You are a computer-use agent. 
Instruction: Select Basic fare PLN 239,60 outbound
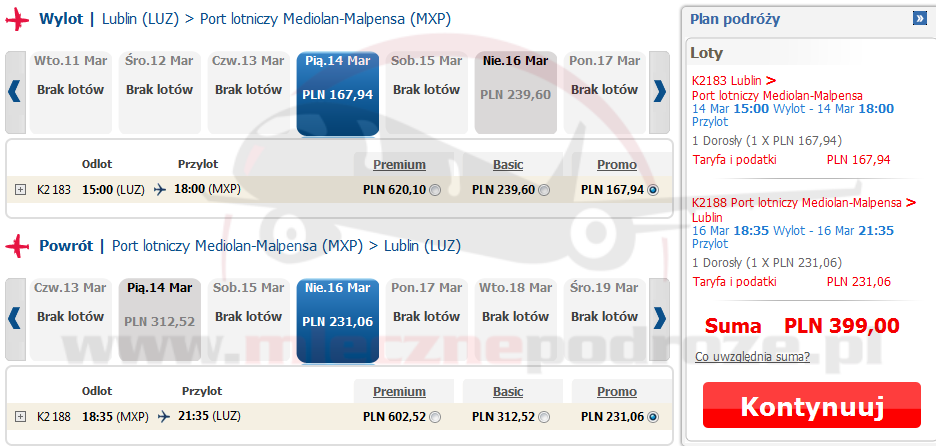(544, 190)
